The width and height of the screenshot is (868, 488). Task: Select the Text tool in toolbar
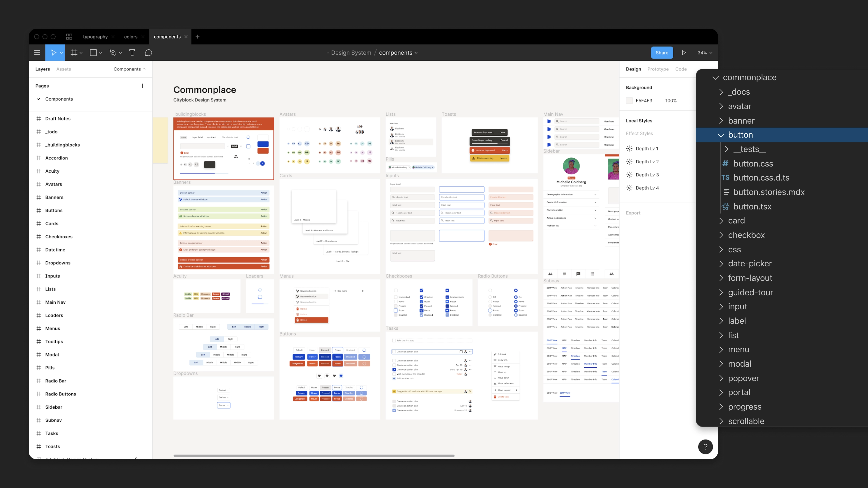(x=132, y=52)
